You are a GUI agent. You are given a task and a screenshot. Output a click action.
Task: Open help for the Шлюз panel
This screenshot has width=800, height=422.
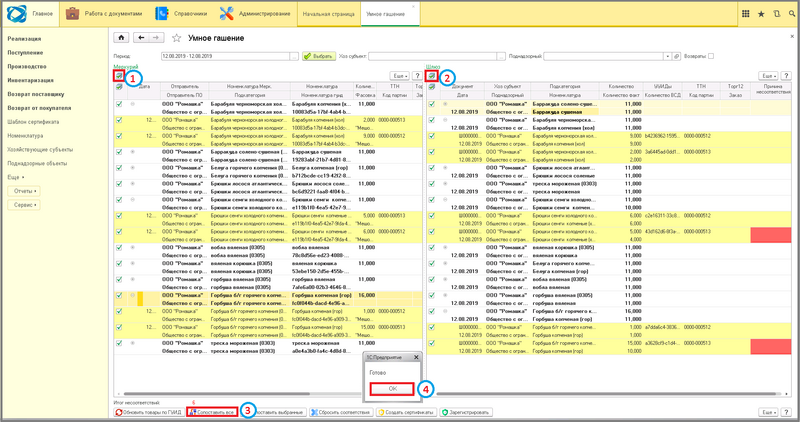pos(786,76)
